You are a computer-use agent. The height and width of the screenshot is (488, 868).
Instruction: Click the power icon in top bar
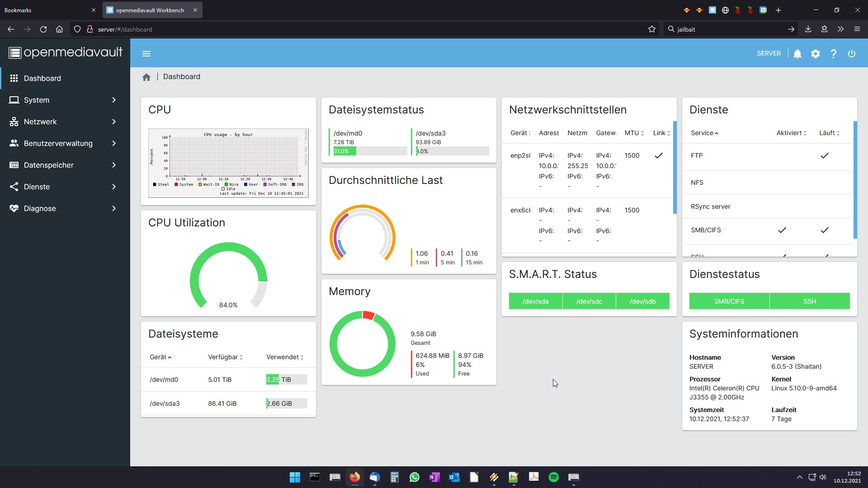coord(852,54)
